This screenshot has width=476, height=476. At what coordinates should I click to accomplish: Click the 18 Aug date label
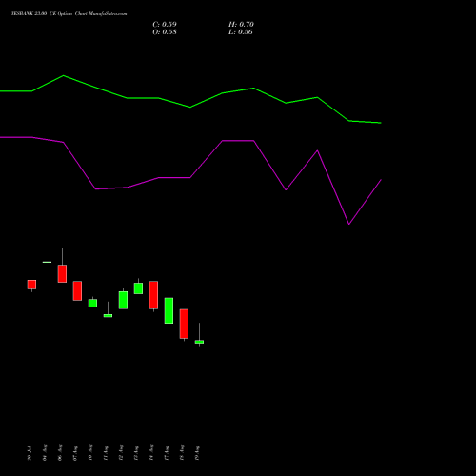182,452
